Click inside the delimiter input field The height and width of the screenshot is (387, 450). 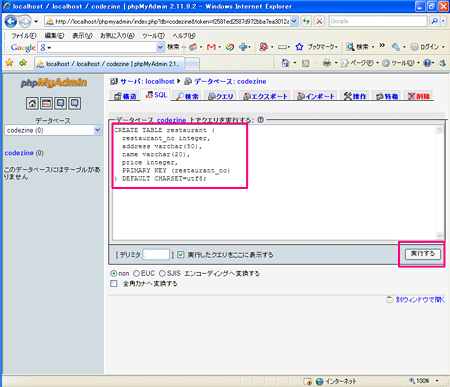coord(156,255)
